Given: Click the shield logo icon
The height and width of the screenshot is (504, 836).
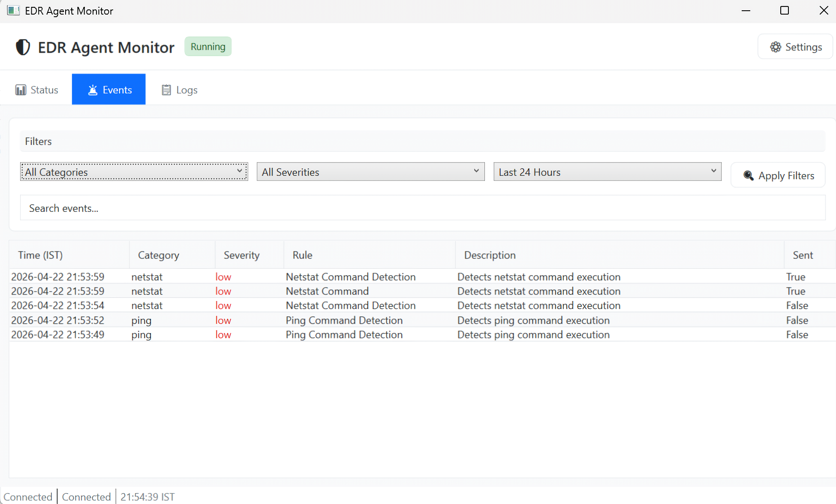Looking at the screenshot, I should [23, 47].
